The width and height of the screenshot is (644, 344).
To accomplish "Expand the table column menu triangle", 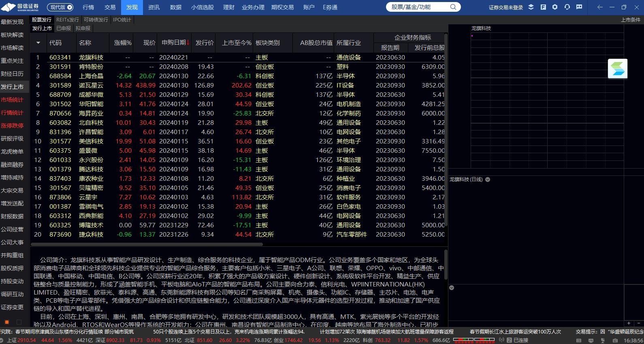I will [38, 43].
